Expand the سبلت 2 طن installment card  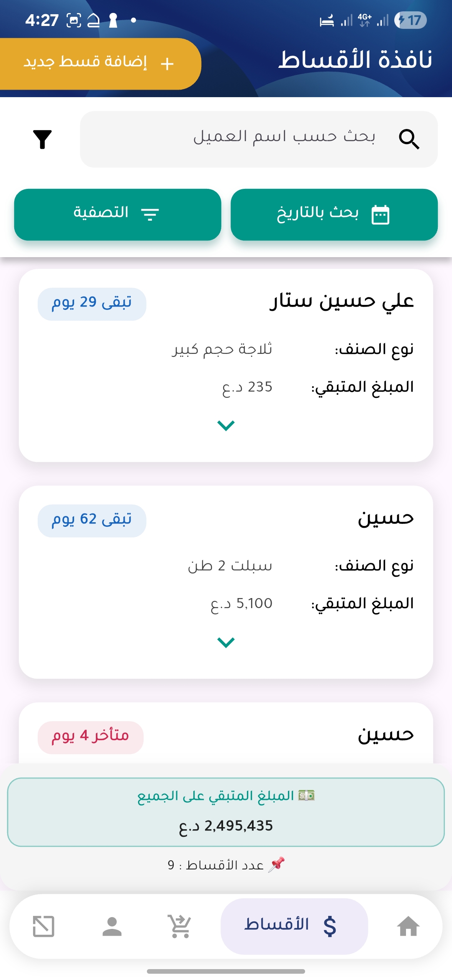[x=226, y=642]
